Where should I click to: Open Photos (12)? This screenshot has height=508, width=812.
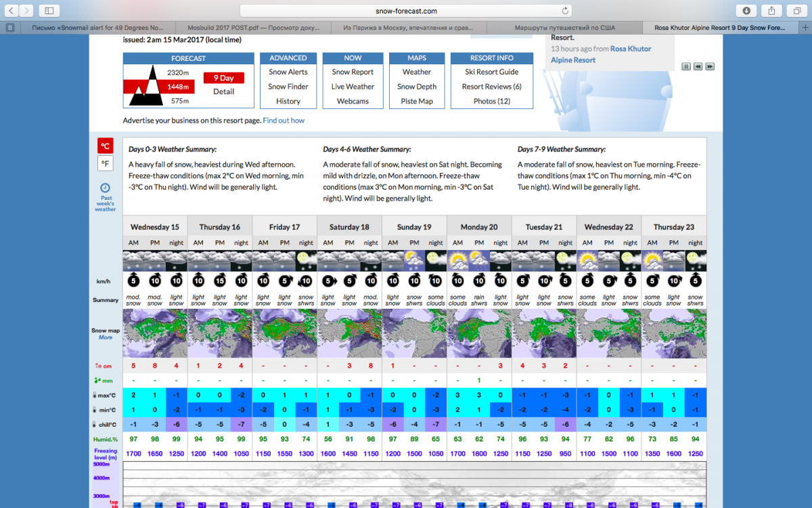click(x=492, y=102)
